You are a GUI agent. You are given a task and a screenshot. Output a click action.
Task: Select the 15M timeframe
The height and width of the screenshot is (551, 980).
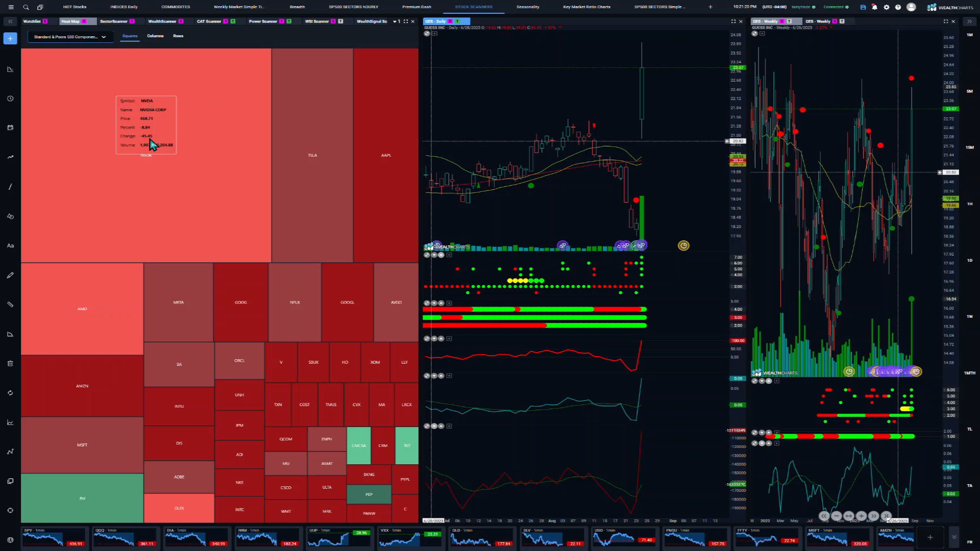[x=969, y=147]
